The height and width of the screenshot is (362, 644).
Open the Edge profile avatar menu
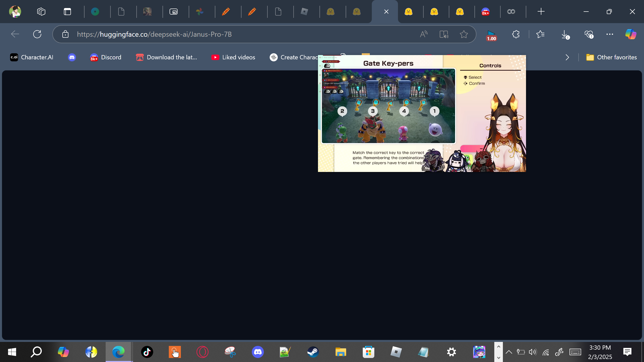pos(15,12)
